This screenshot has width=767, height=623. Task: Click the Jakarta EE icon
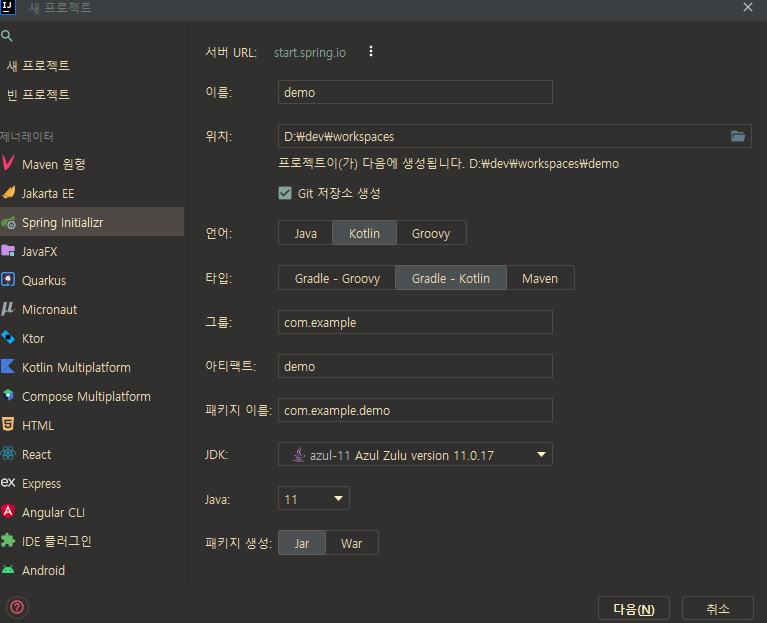point(8,193)
